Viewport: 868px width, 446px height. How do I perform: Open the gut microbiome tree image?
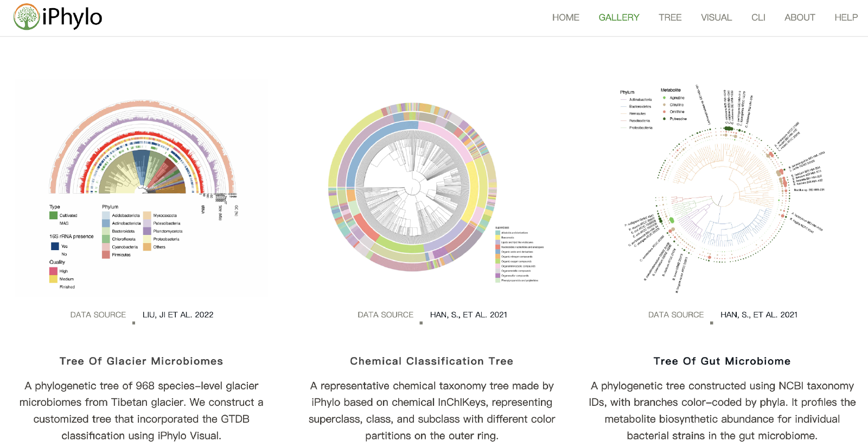click(722, 187)
